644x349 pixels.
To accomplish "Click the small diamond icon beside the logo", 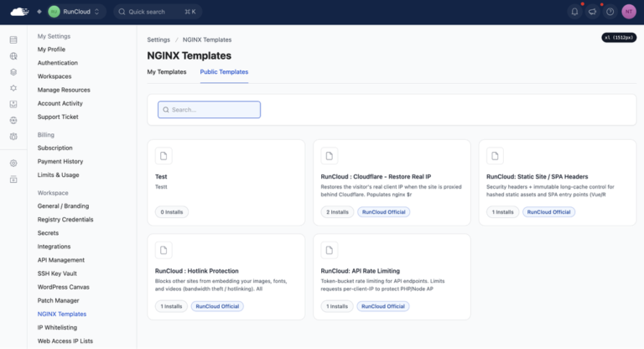I will click(39, 12).
